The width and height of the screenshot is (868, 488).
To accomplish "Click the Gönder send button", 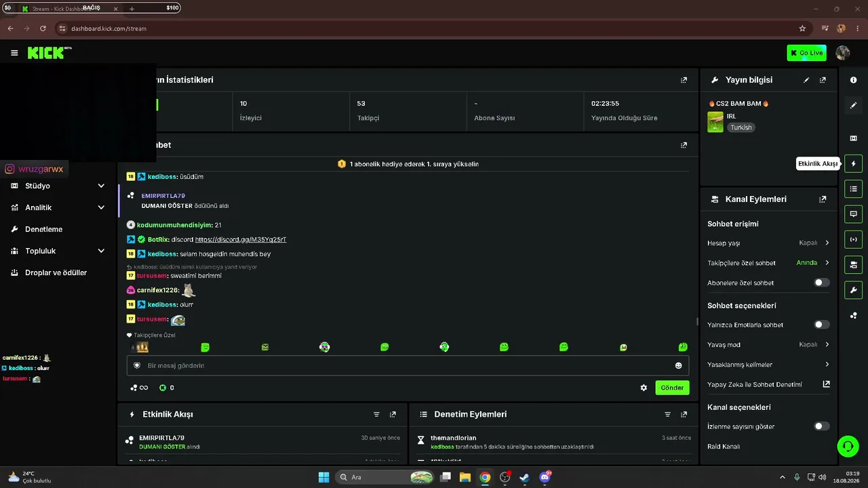I will coord(672,388).
